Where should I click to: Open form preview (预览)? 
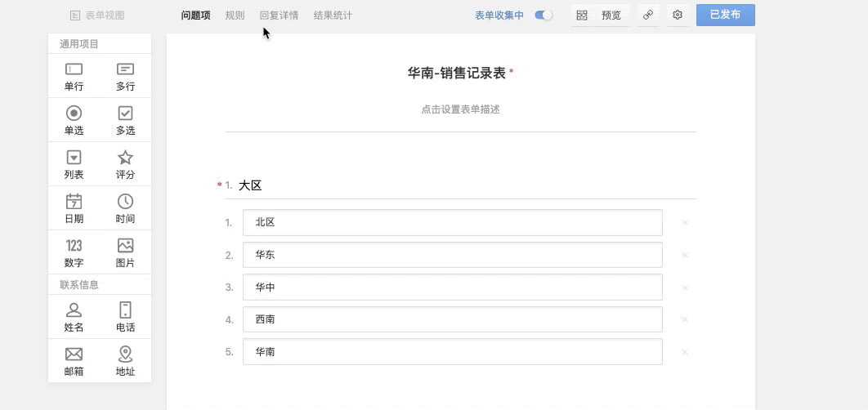click(x=601, y=16)
